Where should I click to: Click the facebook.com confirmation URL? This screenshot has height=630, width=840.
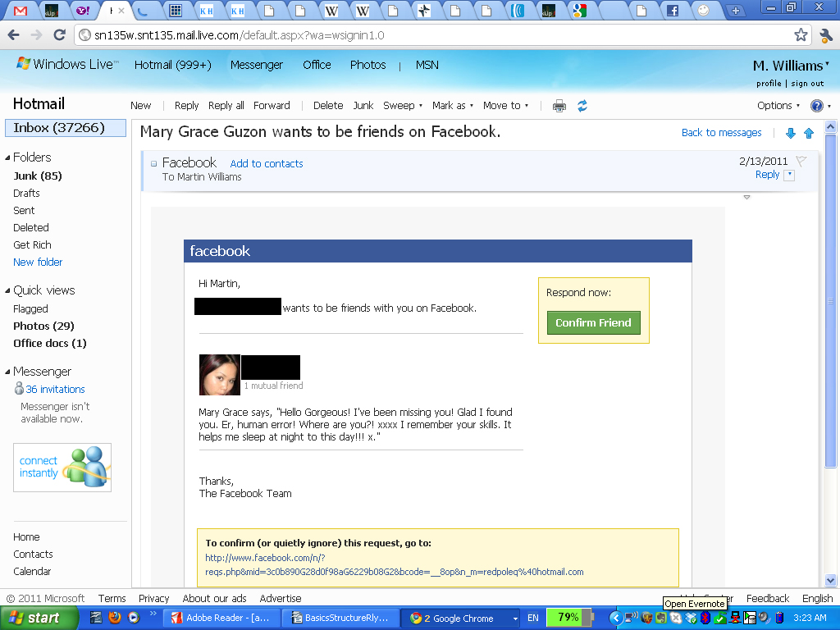pos(395,564)
